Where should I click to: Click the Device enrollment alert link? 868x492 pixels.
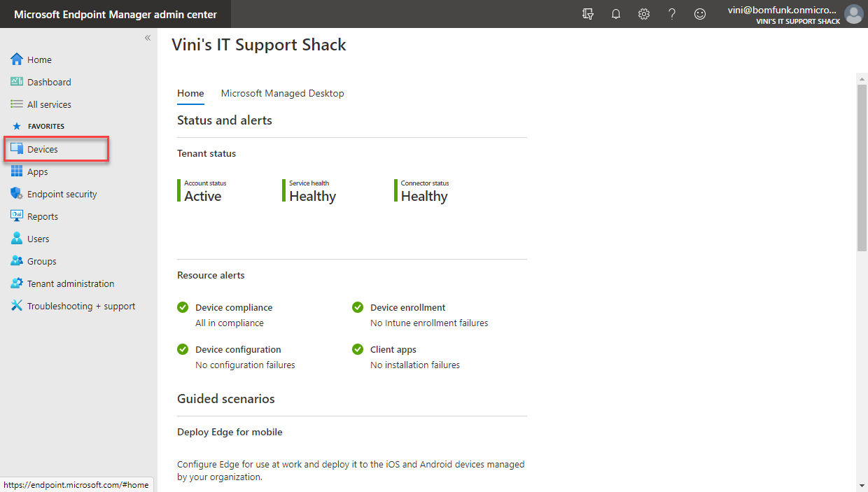408,307
